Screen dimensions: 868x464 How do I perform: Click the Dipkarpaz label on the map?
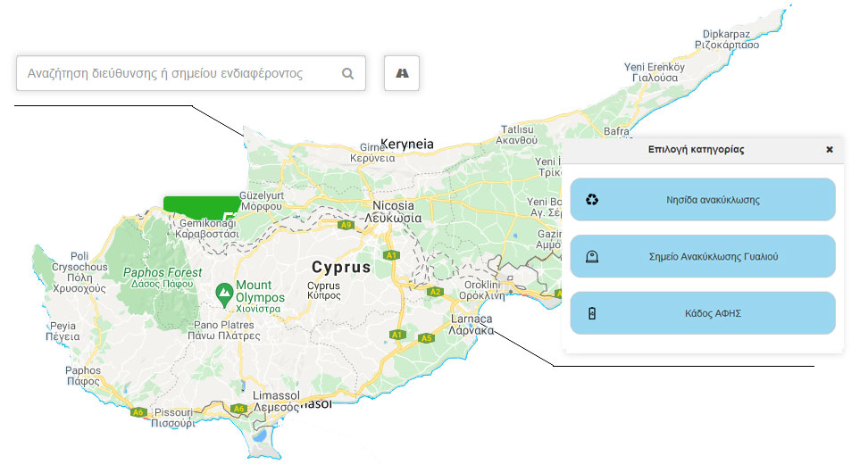pyautogui.click(x=730, y=32)
